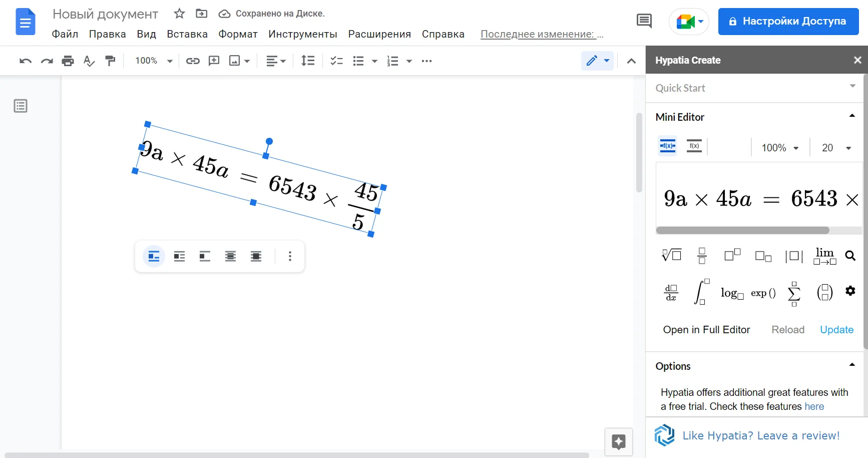The width and height of the screenshot is (868, 458).
Task: Click the paint format roller icon
Action: 110,61
